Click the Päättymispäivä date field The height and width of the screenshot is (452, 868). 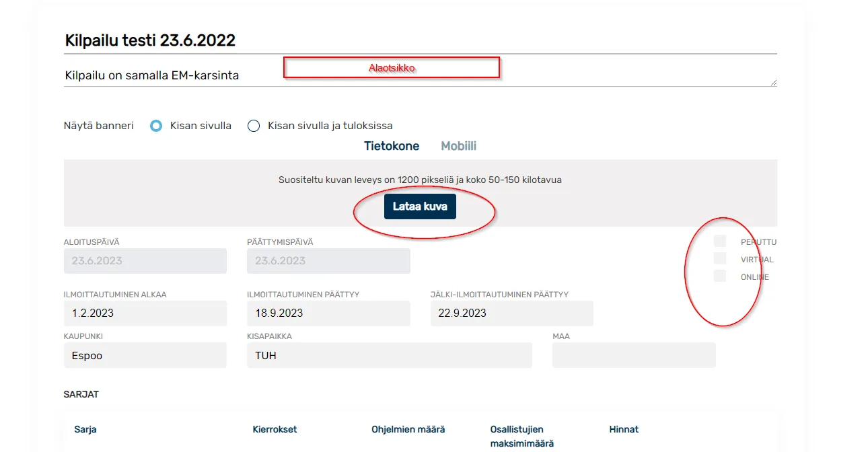click(x=328, y=261)
